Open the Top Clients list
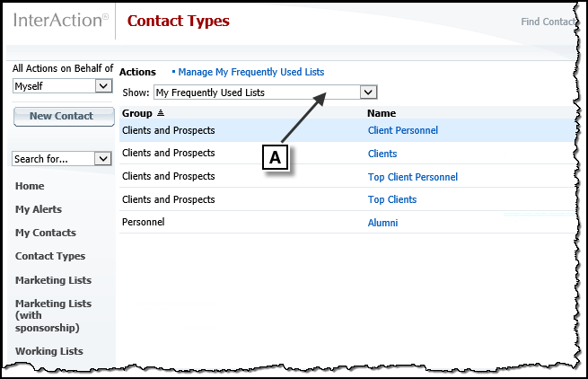This screenshot has width=588, height=379. pos(392,199)
